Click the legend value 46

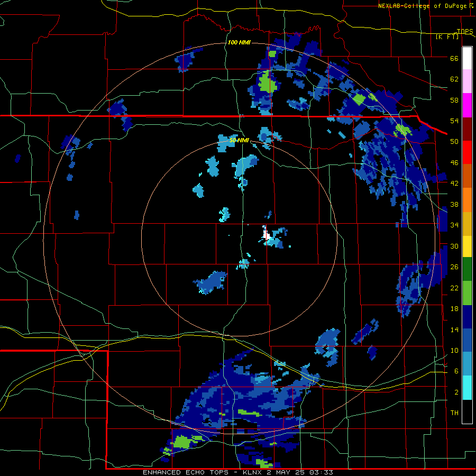(x=454, y=162)
